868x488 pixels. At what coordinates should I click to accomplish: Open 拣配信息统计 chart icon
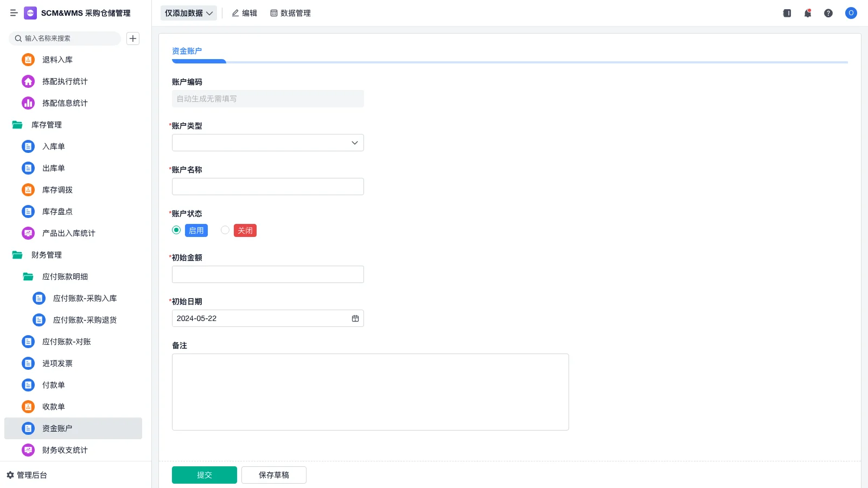28,103
